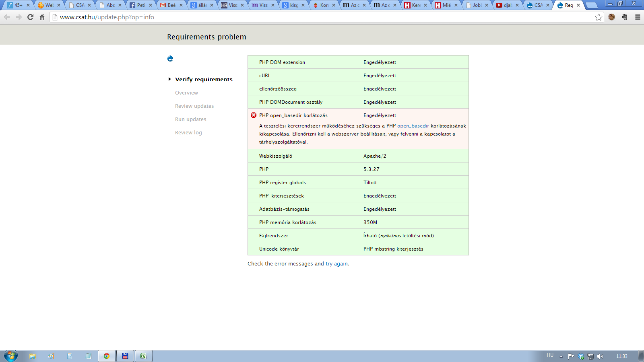Close the 45+ tab
Image resolution: width=644 pixels, height=362 pixels.
pyautogui.click(x=28, y=5)
